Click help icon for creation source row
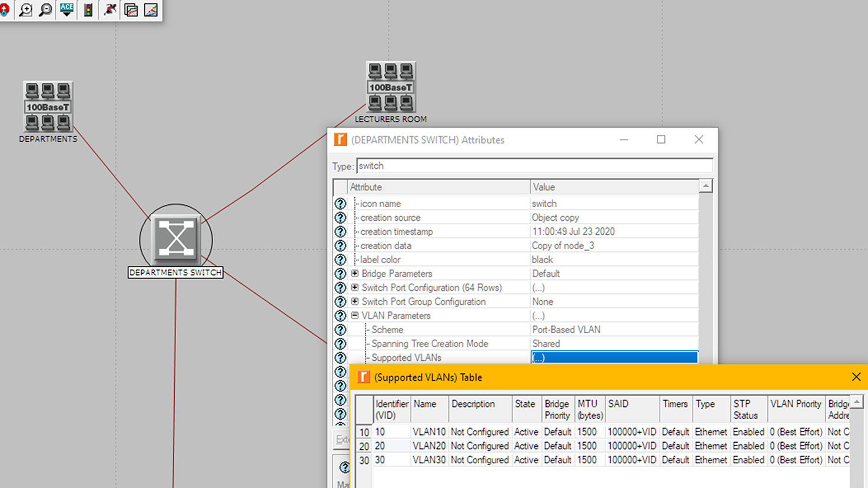The image size is (868, 488). pos(340,218)
